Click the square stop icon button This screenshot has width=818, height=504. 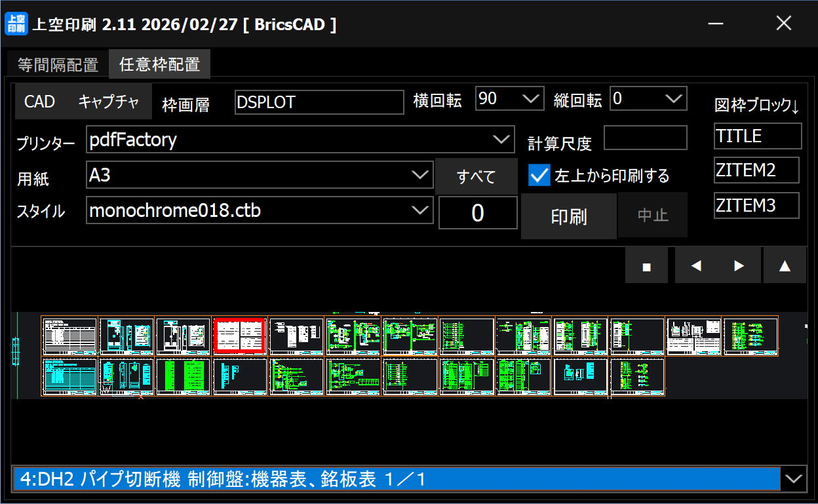point(646,265)
